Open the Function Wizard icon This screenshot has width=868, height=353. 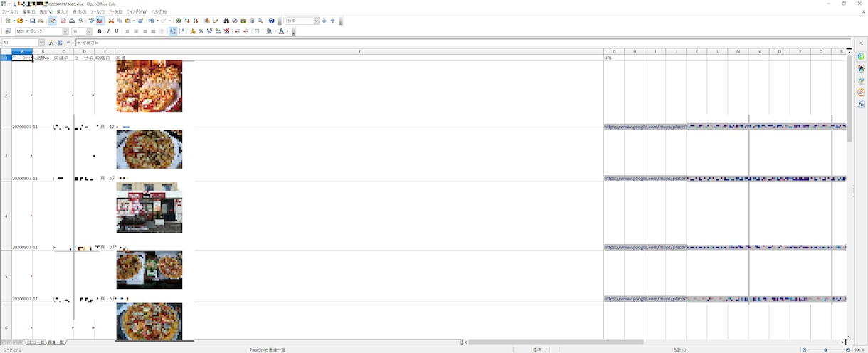(x=51, y=43)
